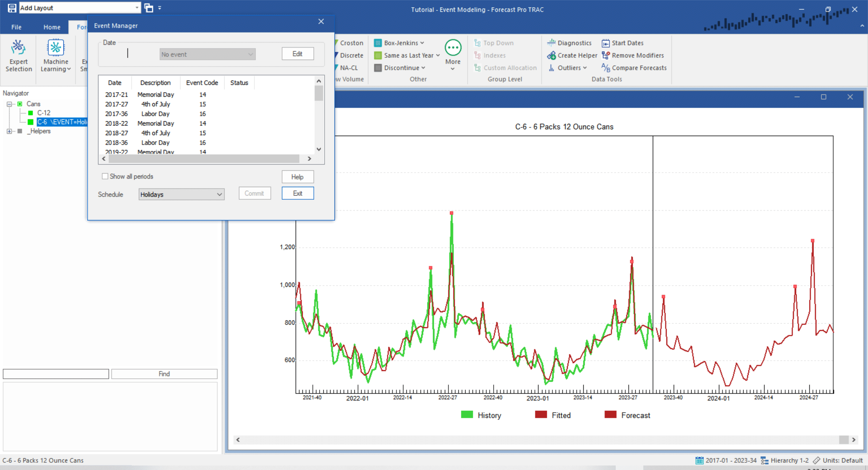Select the Discrete model
This screenshot has height=470, width=868.
coord(351,55)
